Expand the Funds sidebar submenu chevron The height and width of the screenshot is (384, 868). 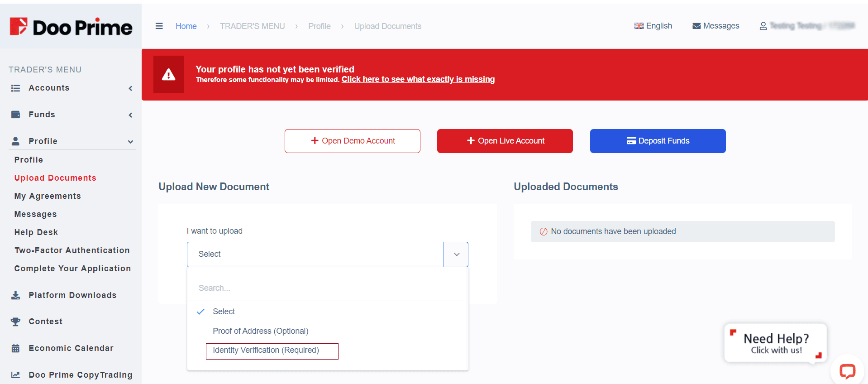(130, 115)
